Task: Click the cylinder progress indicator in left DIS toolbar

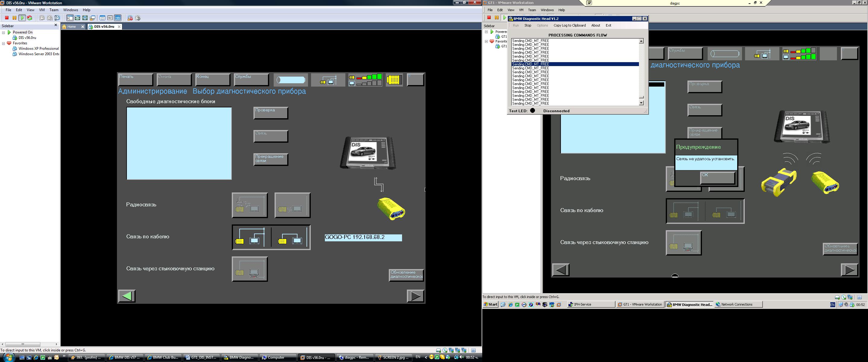Action: [291, 80]
